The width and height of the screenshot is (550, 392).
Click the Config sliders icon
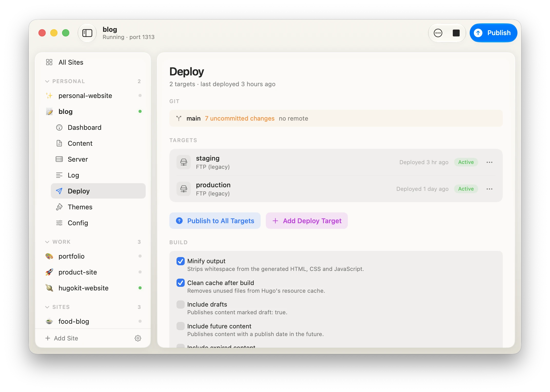tap(59, 223)
